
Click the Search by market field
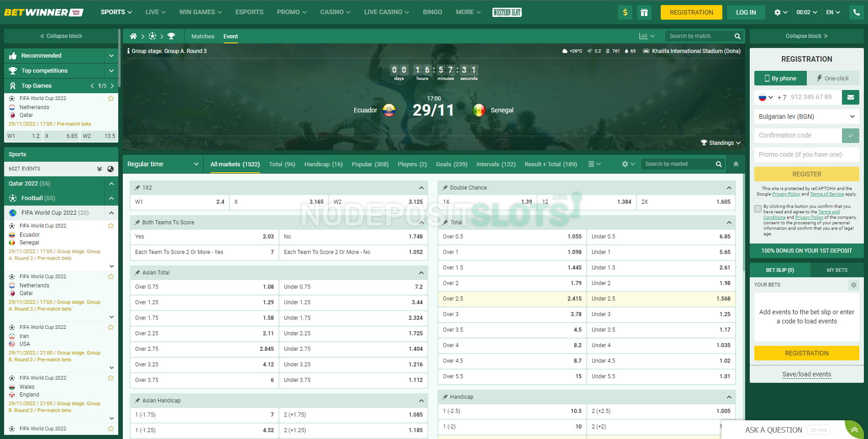(x=678, y=164)
